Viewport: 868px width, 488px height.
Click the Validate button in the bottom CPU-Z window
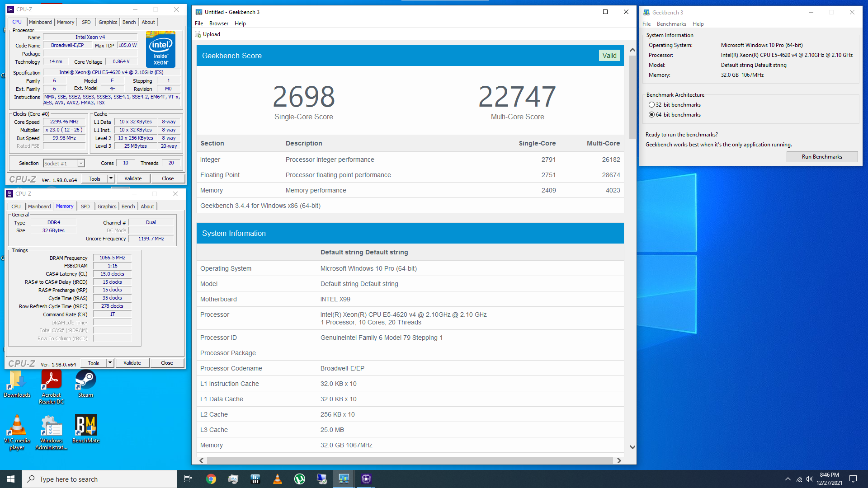pyautogui.click(x=132, y=363)
